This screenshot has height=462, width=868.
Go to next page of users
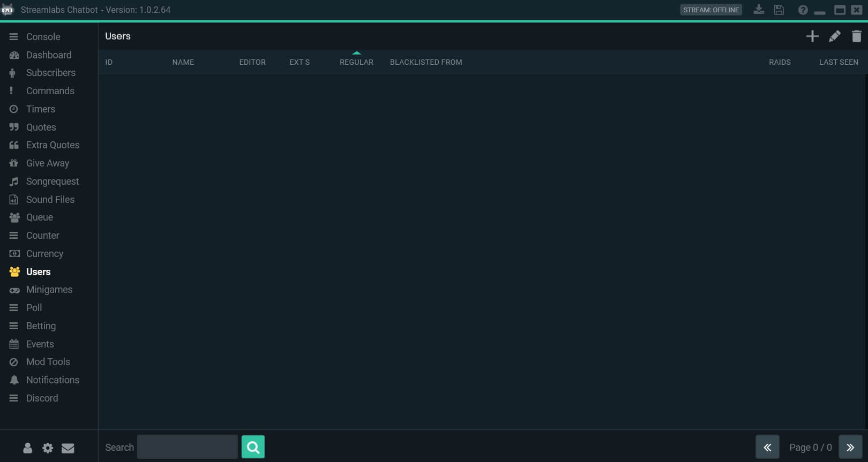(850, 447)
